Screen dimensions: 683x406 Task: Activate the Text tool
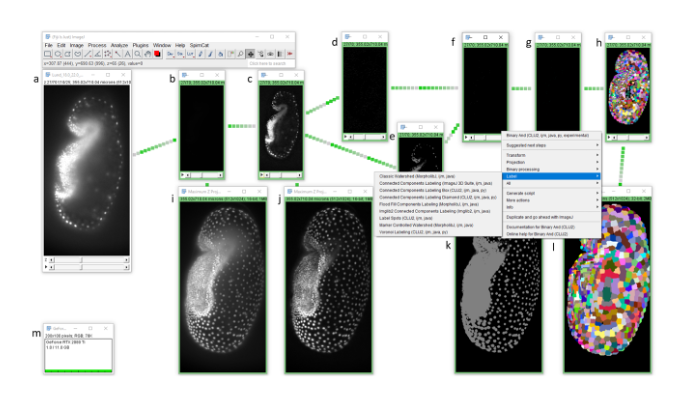(127, 54)
